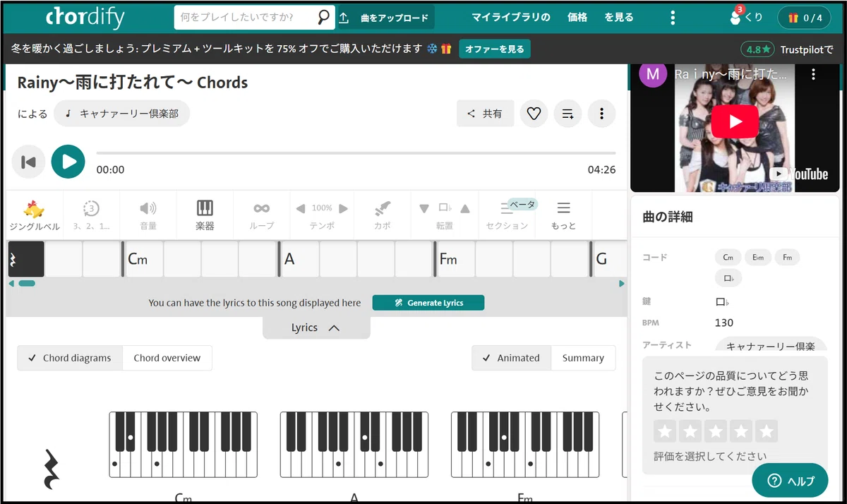
Task: Toggle the 3, 2, 1 count-in
Action: click(91, 215)
